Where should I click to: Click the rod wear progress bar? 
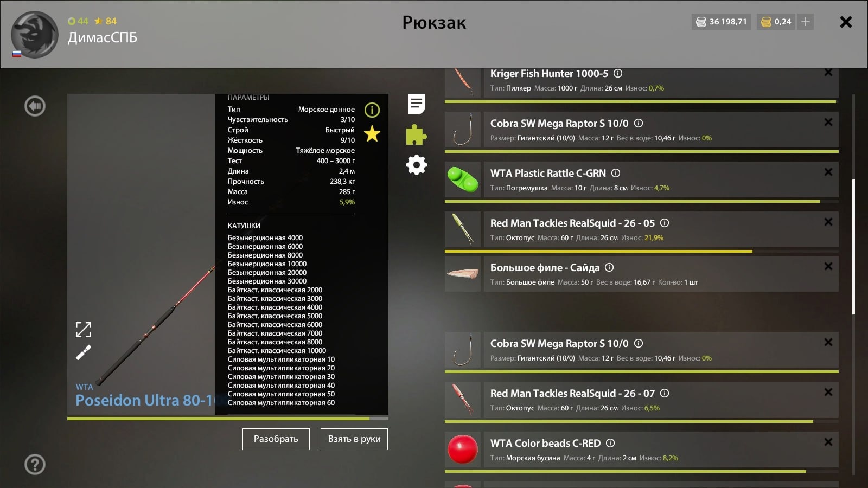pos(228,419)
